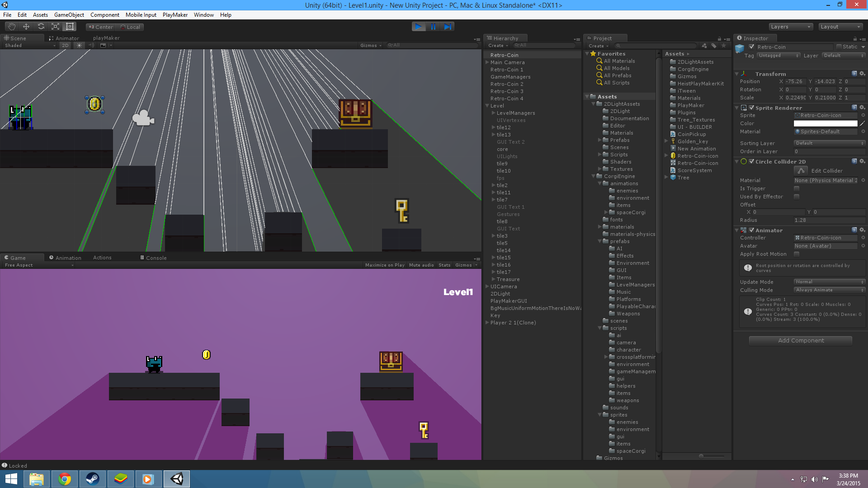The image size is (868, 488).
Task: Click the white Color swatch
Action: tap(826, 123)
